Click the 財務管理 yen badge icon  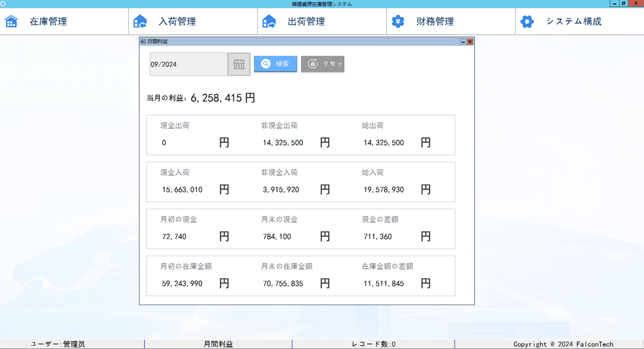click(398, 22)
